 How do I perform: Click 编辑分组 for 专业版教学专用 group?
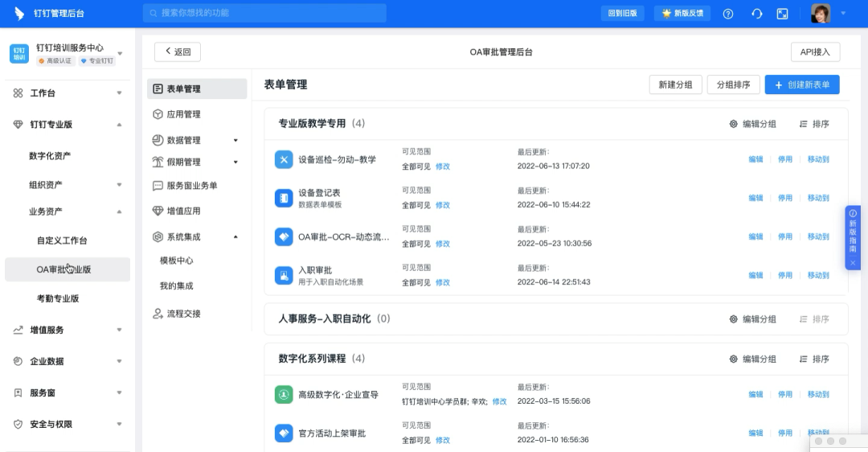[x=752, y=124]
